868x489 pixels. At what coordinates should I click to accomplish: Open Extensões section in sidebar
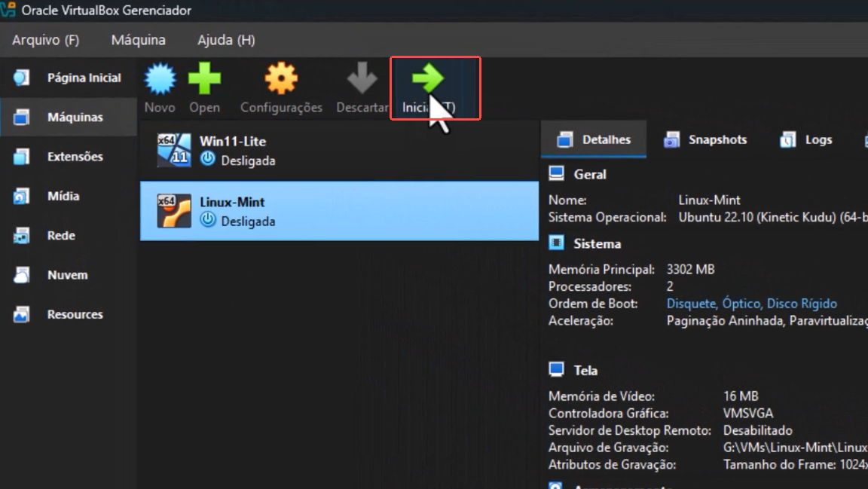[x=68, y=157]
